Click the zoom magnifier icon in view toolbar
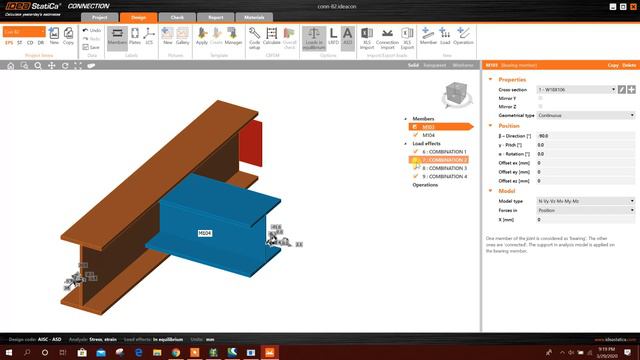The image size is (640, 360). [x=38, y=66]
